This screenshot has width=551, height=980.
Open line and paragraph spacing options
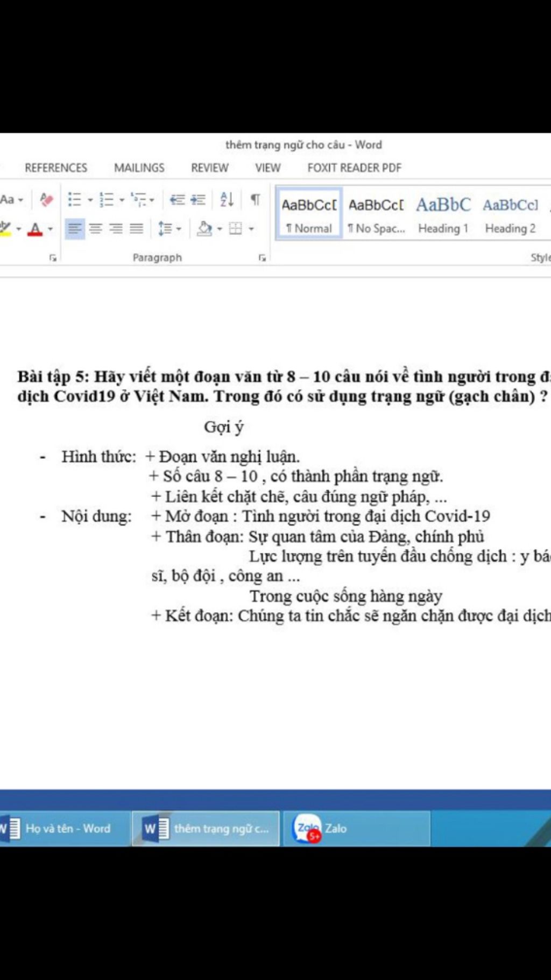pos(164,229)
